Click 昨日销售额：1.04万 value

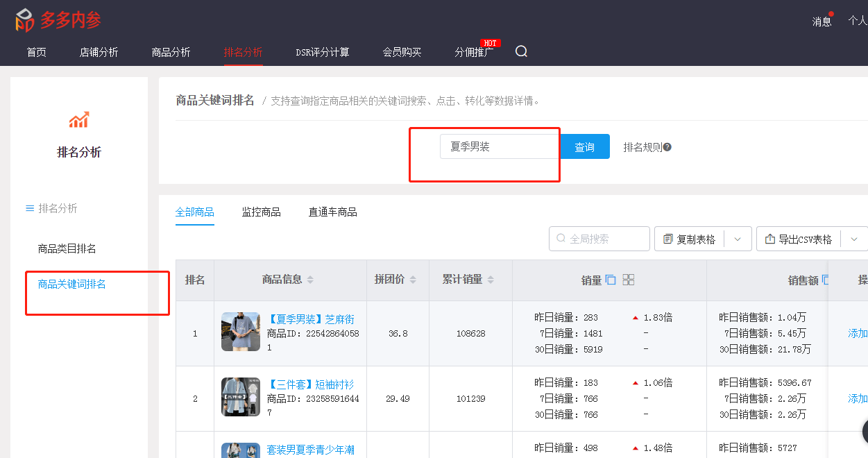click(x=763, y=317)
